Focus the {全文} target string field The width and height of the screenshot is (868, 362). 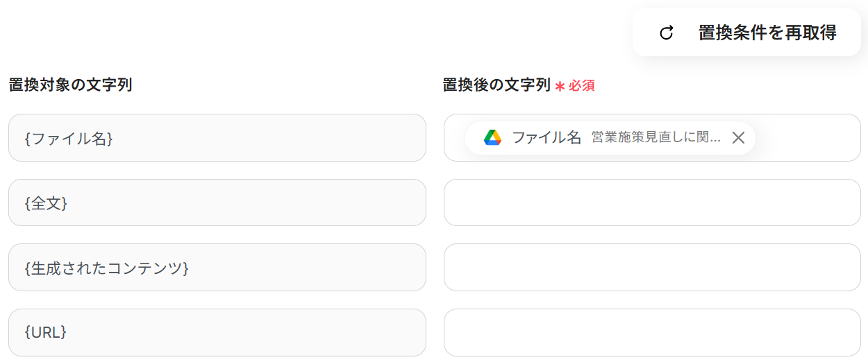217,202
